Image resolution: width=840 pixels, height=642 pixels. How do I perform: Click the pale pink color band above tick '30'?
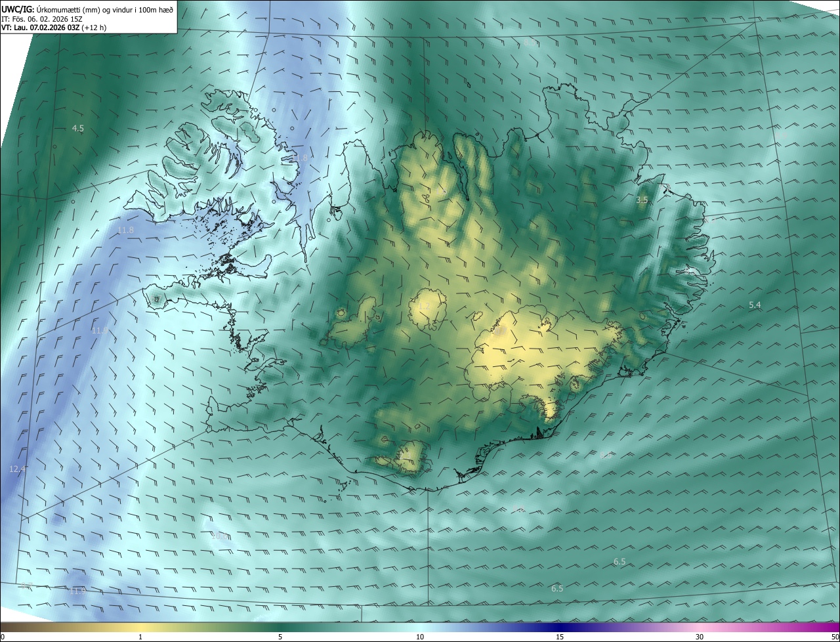[x=700, y=627]
